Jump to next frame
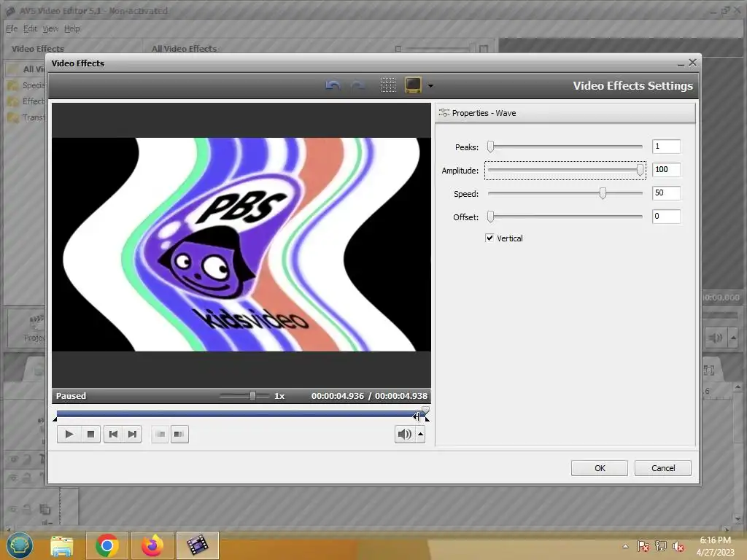Image resolution: width=747 pixels, height=560 pixels. point(132,434)
